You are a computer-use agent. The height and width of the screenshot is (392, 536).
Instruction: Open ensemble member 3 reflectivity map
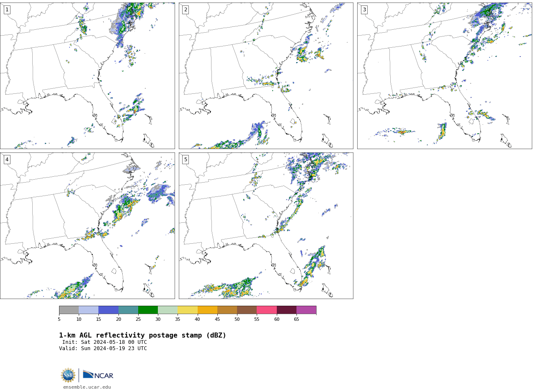pos(445,76)
